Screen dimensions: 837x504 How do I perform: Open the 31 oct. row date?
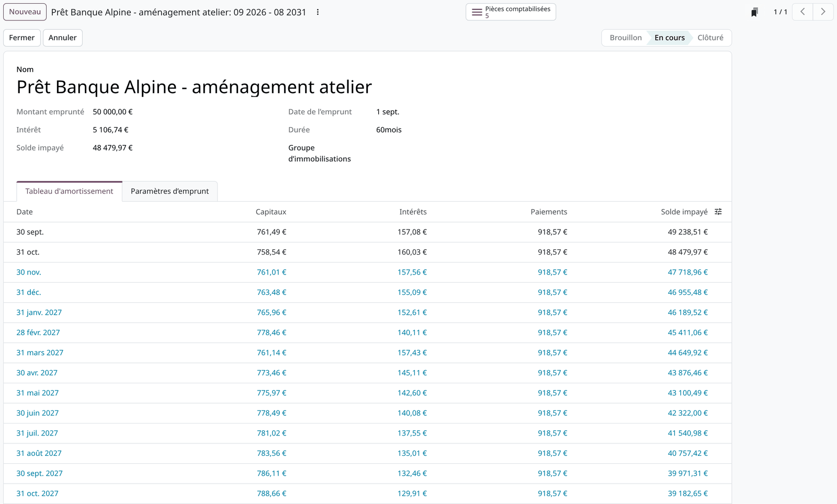coord(28,252)
